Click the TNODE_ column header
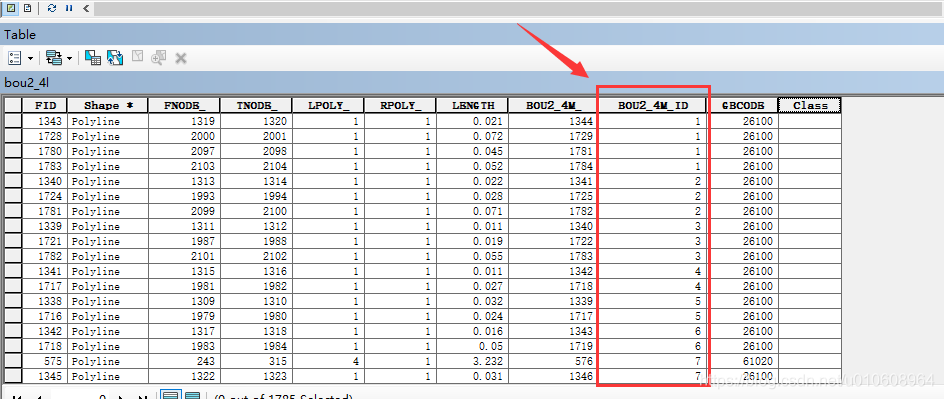 point(256,105)
